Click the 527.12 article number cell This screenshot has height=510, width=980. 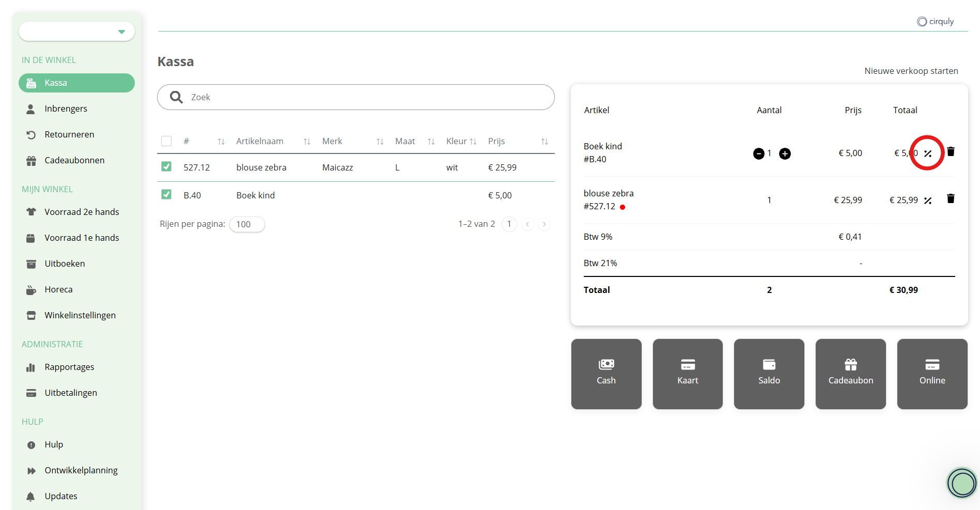click(x=197, y=167)
